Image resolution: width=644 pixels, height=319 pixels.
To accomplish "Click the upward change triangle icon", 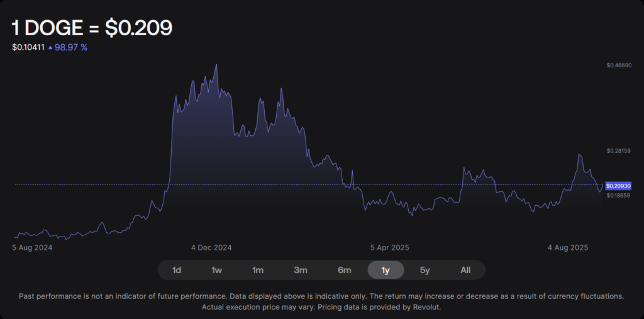I will 50,48.
